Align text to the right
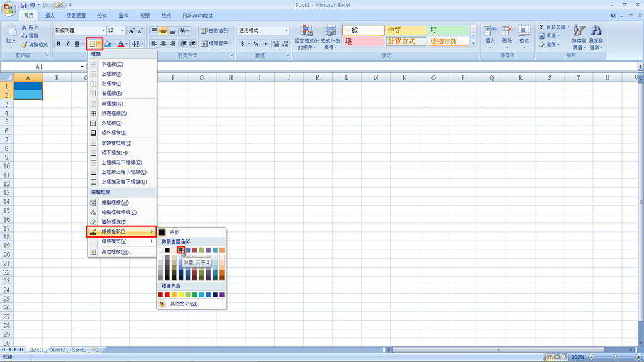 tap(172, 43)
